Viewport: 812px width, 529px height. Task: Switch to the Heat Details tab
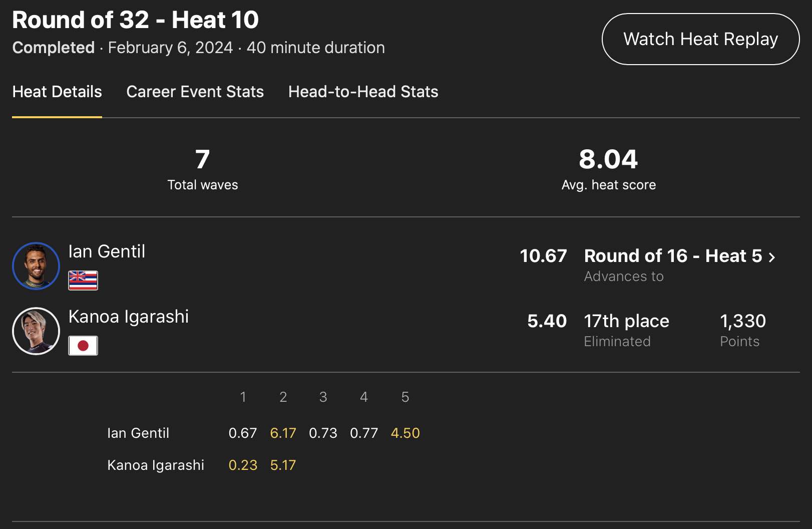(57, 92)
